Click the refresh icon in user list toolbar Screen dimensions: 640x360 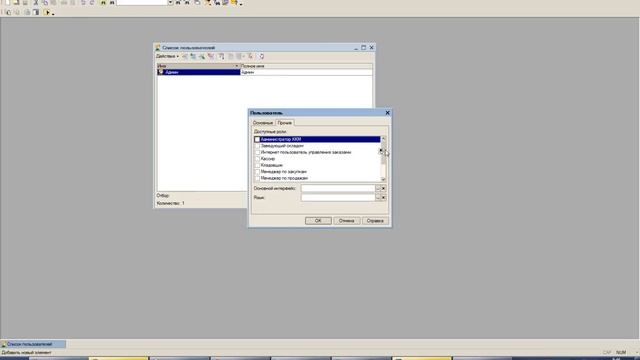[x=261, y=56]
